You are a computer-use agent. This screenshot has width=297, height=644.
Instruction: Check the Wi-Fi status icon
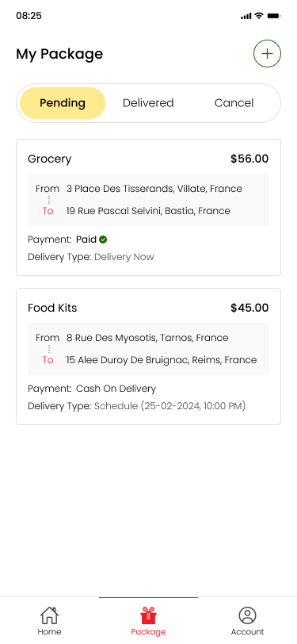258,16
